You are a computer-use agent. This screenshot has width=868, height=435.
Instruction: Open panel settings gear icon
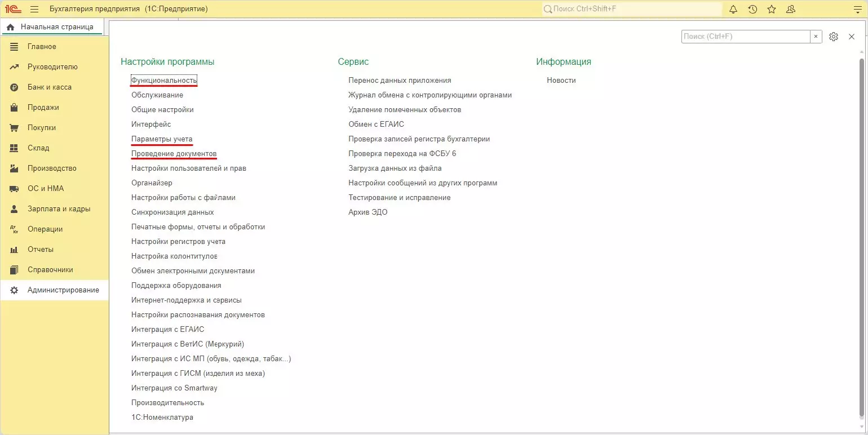coord(834,37)
